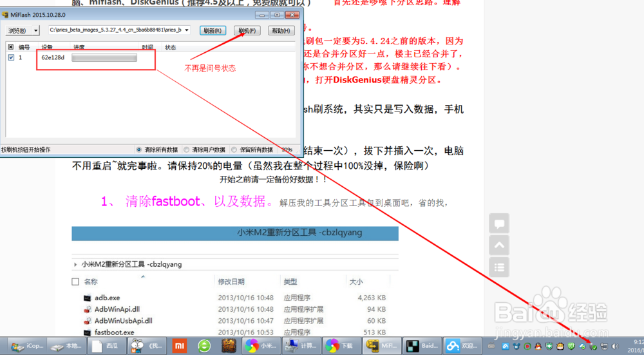Image resolution: width=644 pixels, height=355 pixels.
Task: Select 清除用户数据 radio option
Action: (x=205, y=149)
